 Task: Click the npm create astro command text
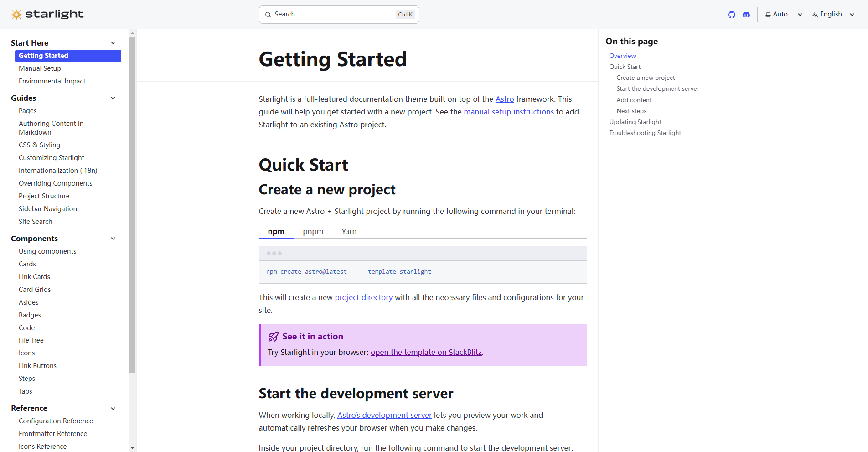pyautogui.click(x=348, y=272)
